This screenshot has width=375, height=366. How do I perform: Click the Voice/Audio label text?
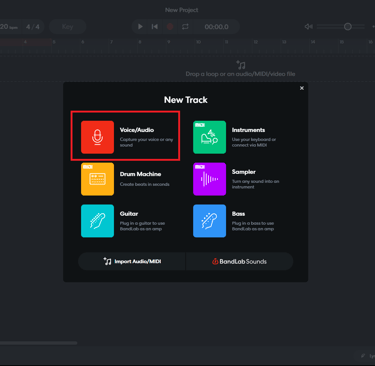pos(137,130)
